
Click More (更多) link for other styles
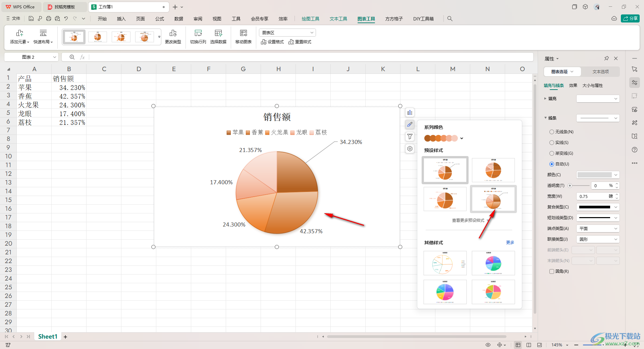510,243
